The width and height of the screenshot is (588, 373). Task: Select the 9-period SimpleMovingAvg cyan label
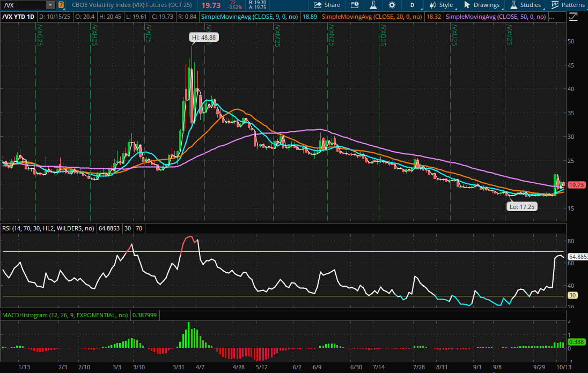250,17
